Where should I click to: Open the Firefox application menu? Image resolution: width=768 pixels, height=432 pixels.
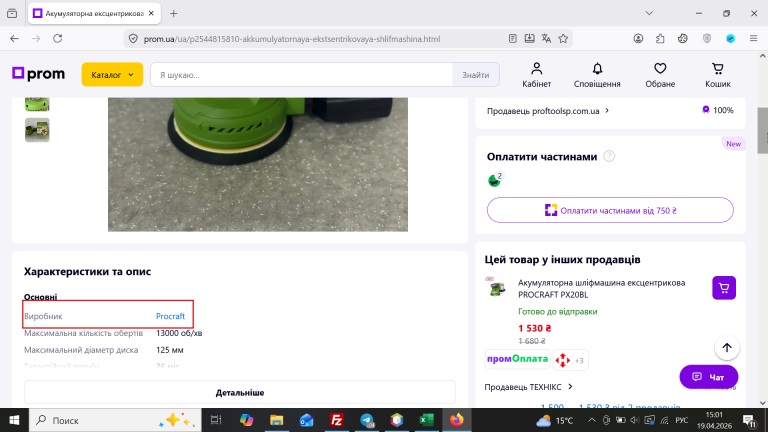point(753,39)
